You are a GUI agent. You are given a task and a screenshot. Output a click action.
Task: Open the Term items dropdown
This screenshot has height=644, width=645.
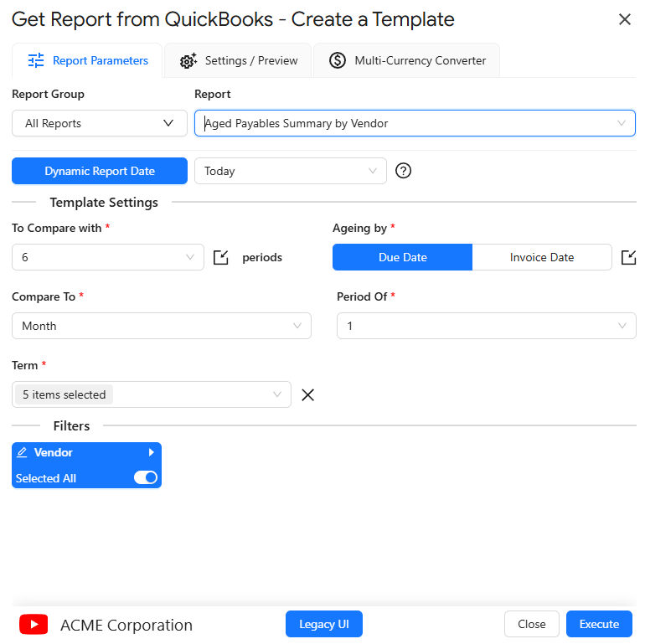point(152,394)
